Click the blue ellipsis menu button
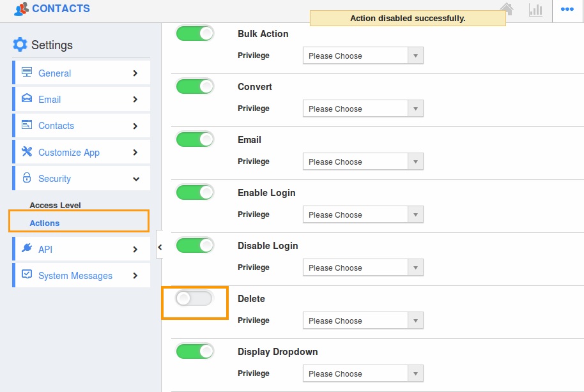Screen dimensions: 584x392 coord(567,10)
